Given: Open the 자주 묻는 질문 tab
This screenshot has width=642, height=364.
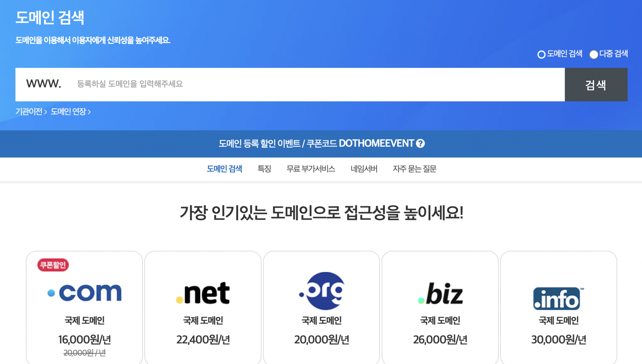Looking at the screenshot, I should point(415,169).
